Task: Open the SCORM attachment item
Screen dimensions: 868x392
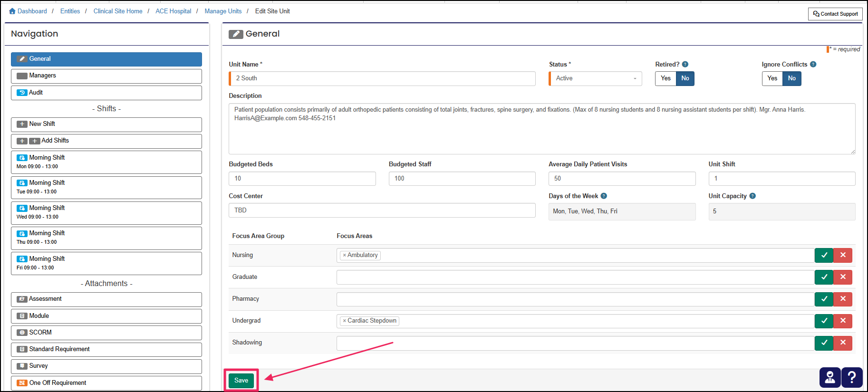Action: coord(106,333)
